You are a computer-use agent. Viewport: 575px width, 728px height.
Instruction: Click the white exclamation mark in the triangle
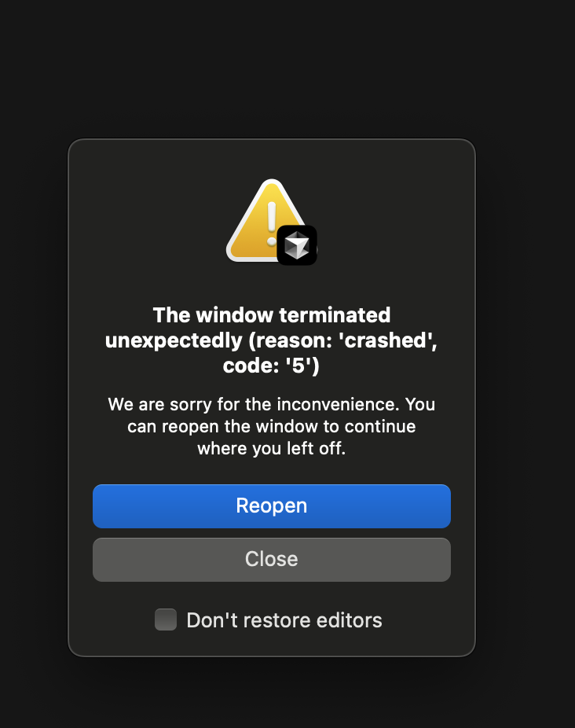tap(272, 223)
